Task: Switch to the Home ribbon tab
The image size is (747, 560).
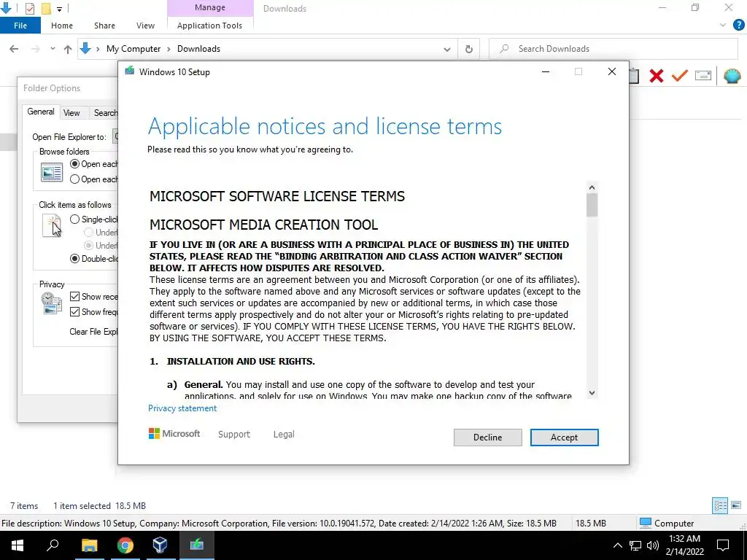Action: (x=62, y=26)
